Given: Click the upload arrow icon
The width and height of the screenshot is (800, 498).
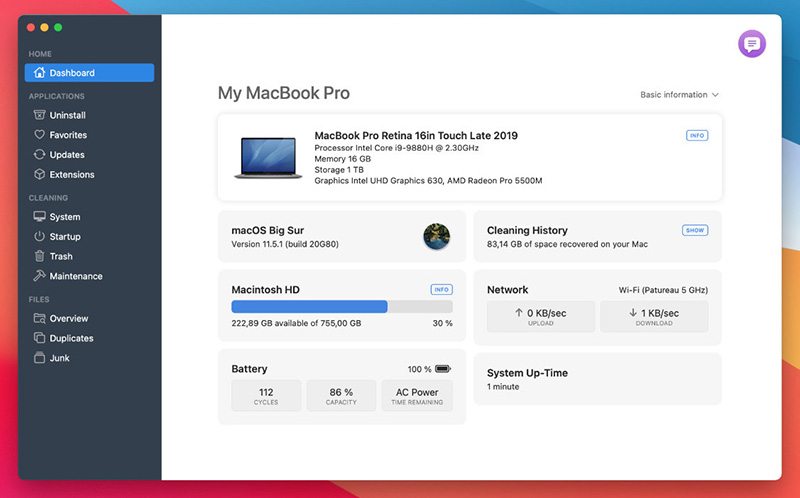Looking at the screenshot, I should tap(519, 313).
